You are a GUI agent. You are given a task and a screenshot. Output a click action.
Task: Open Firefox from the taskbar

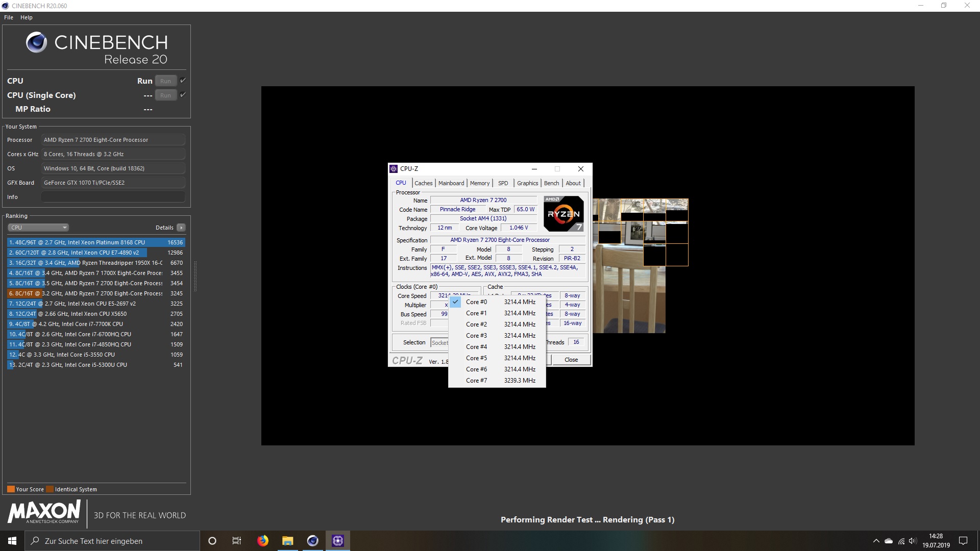[263, 541]
